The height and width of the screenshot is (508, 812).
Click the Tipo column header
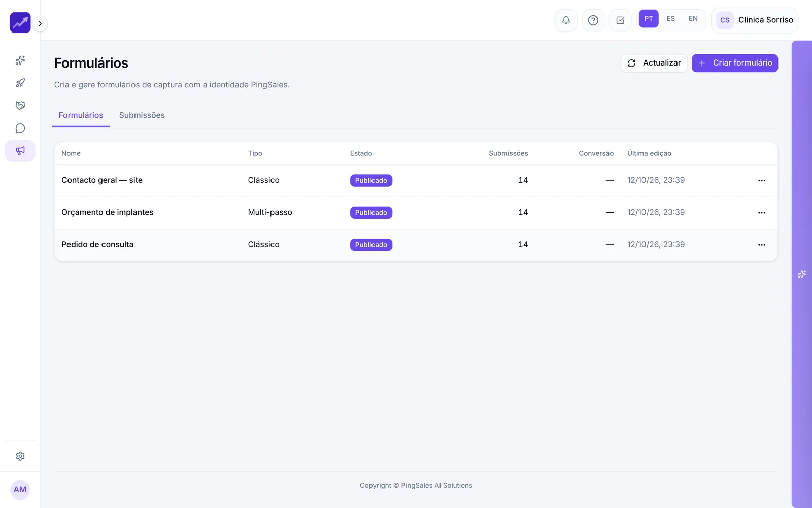pos(255,153)
